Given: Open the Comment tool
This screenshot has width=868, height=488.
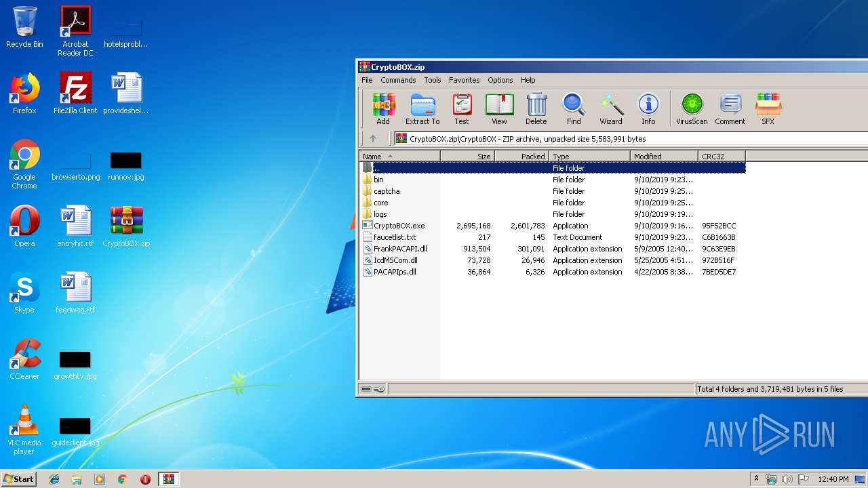Looking at the screenshot, I should [730, 109].
